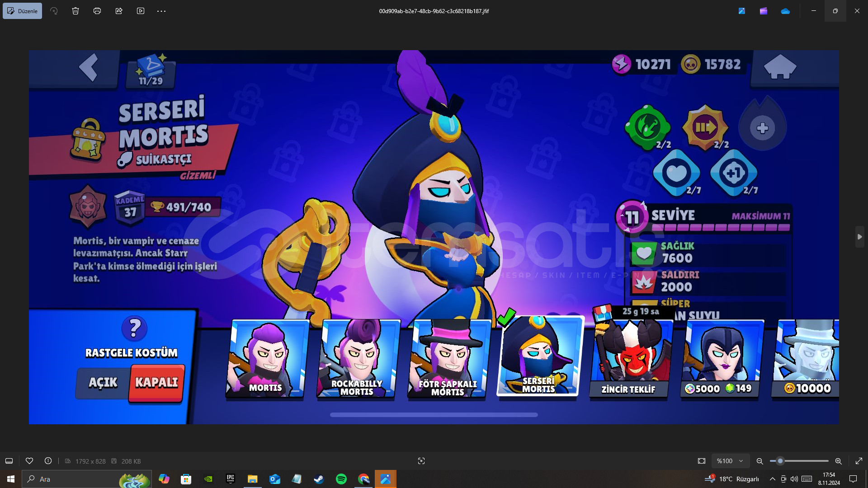Open the Windows Start menu
This screenshot has height=488, width=868.
coord(11,479)
